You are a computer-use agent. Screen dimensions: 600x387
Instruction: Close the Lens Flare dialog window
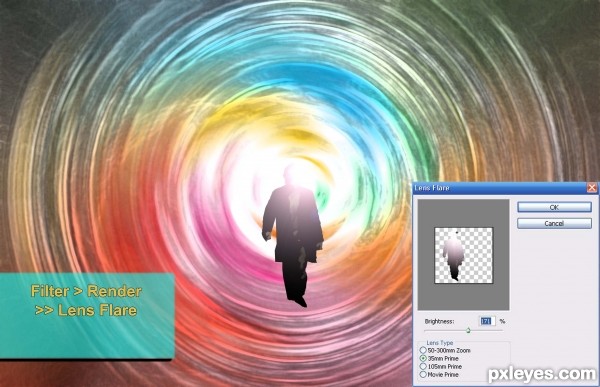(592, 188)
